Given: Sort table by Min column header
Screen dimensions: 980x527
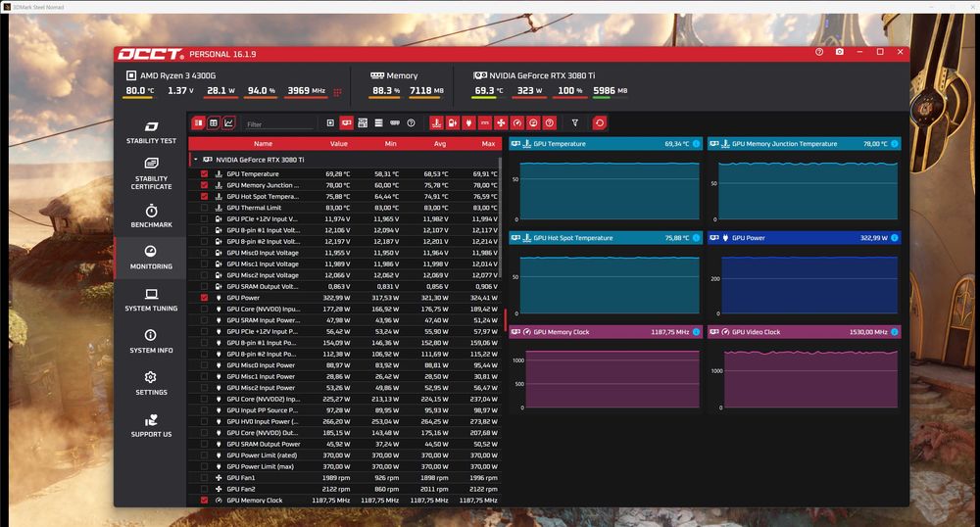Looking at the screenshot, I should [x=391, y=144].
